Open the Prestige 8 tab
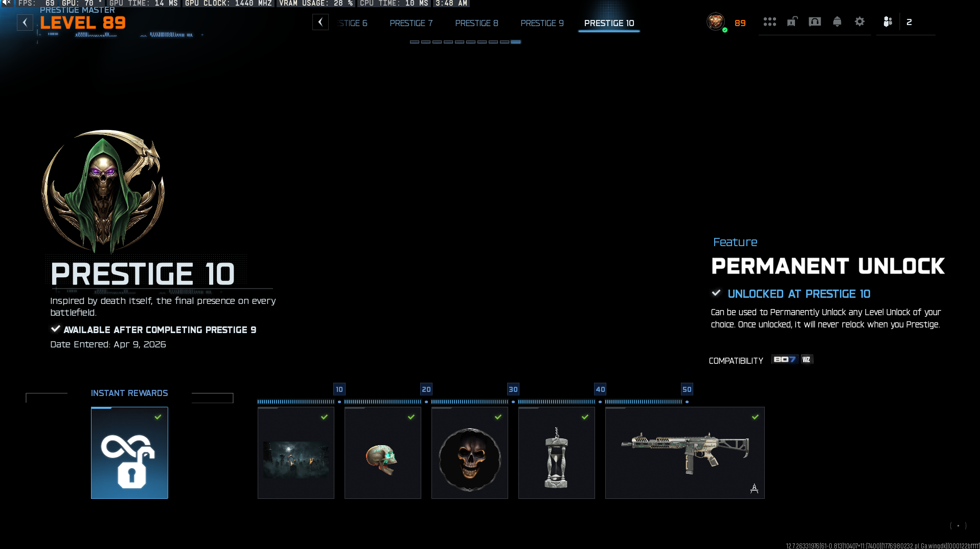The image size is (980, 549). point(476,23)
